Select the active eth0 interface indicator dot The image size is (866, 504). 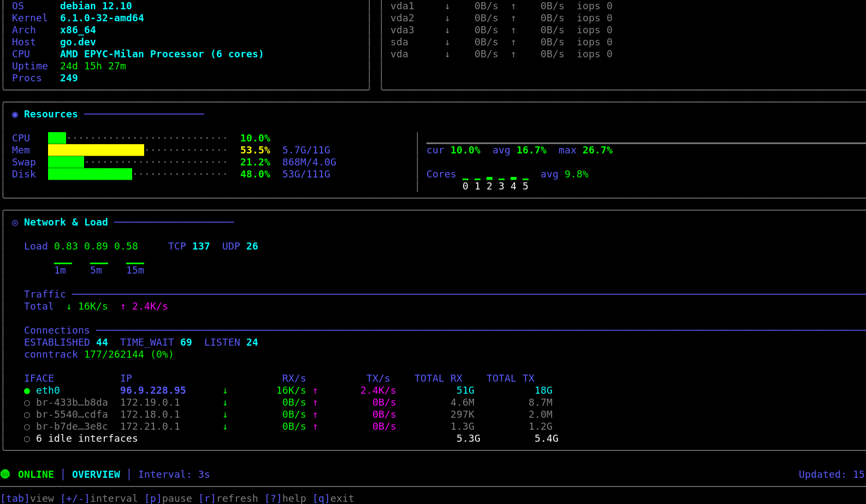(x=27, y=391)
